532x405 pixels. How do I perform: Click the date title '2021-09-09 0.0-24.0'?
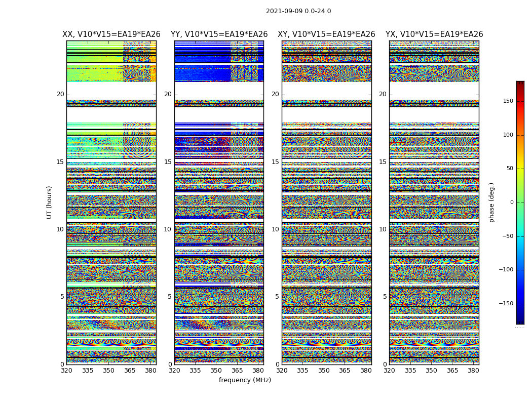pos(298,11)
